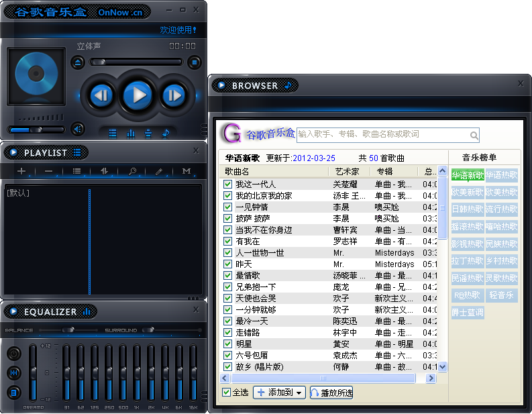Toggle music browser via note icon

pos(166,134)
